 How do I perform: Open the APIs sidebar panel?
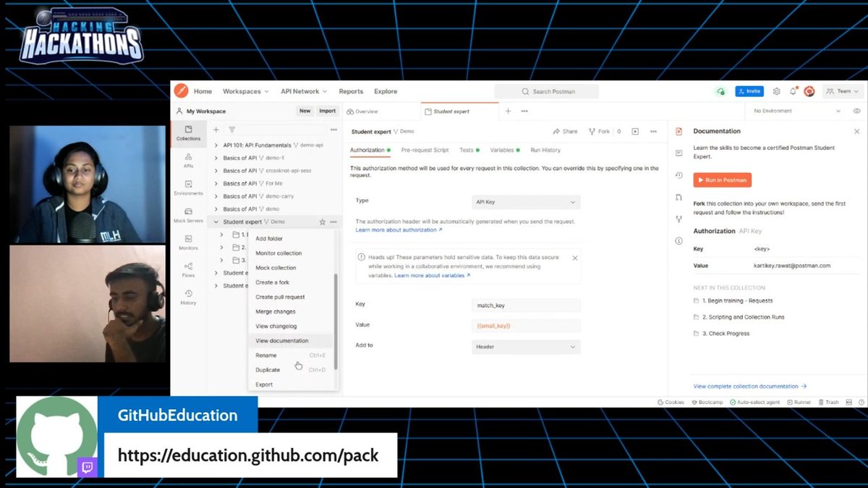pyautogui.click(x=188, y=160)
